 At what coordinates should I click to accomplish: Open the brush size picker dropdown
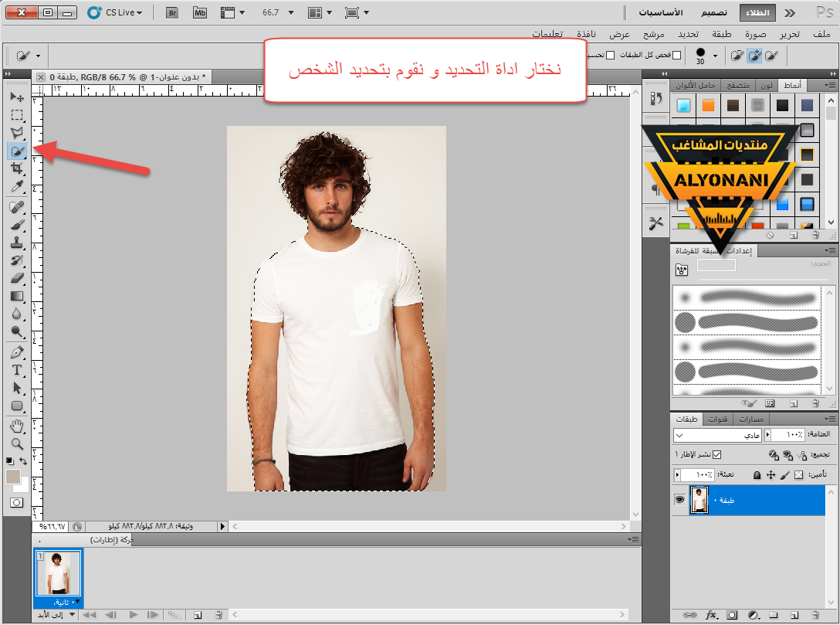point(715,56)
